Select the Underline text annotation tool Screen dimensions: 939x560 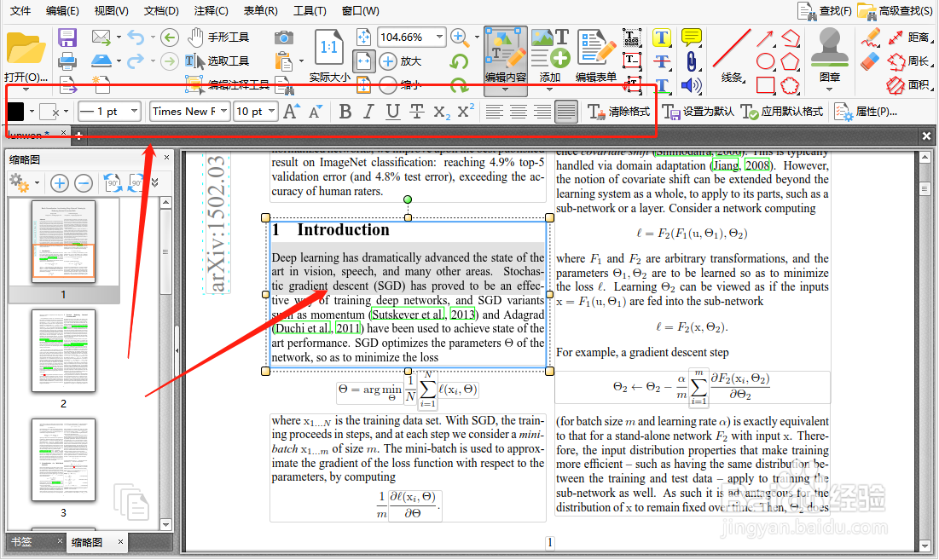pos(661,84)
